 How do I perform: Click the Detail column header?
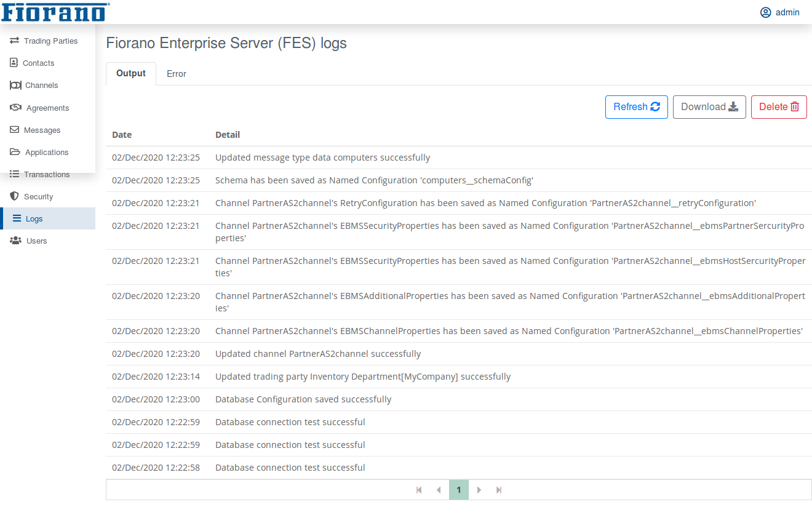click(x=228, y=135)
